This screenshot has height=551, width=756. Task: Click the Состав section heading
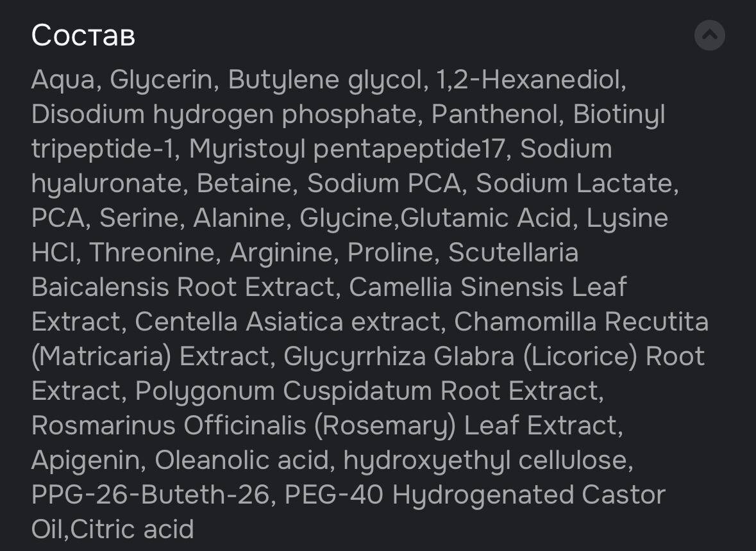coord(83,35)
